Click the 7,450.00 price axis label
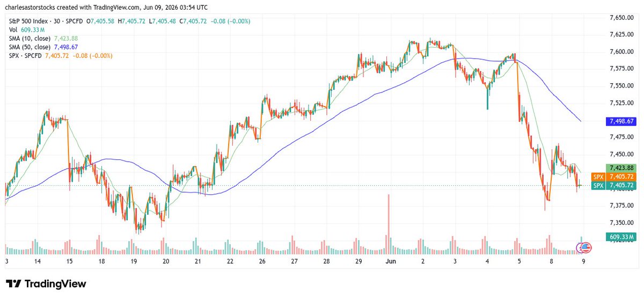644x299 pixels. click(623, 154)
